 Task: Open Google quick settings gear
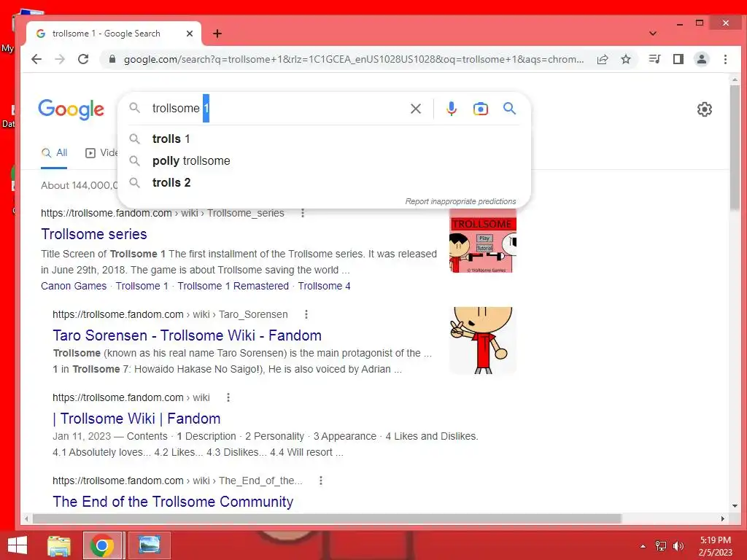[x=705, y=109]
